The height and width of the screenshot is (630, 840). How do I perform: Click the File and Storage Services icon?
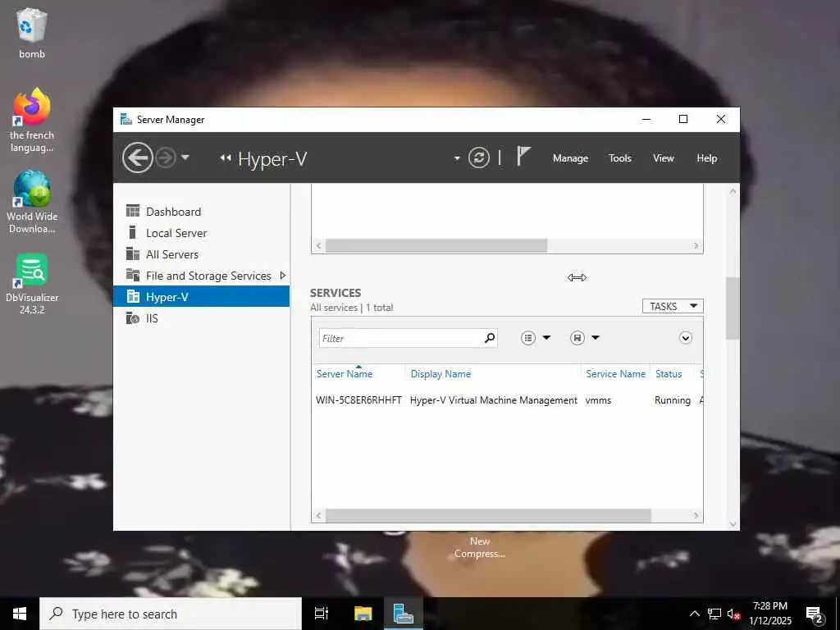[x=132, y=275]
